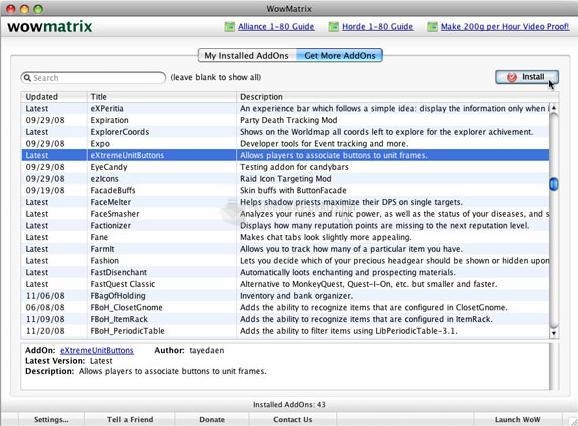Focus the addon Search field

click(93, 78)
